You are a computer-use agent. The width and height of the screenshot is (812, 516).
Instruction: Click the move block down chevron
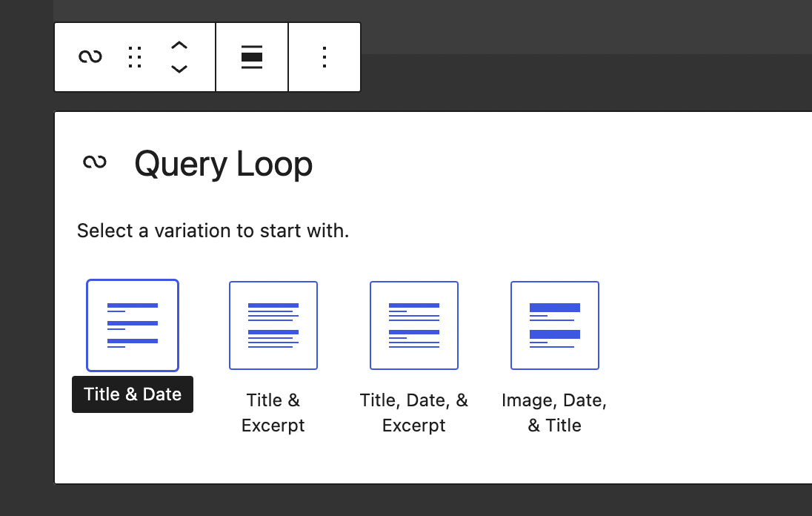(x=179, y=67)
